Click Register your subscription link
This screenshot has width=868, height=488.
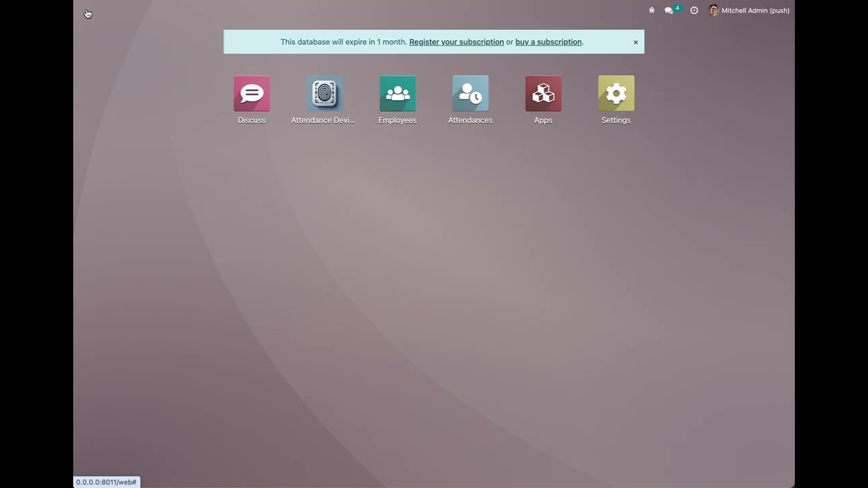(x=456, y=42)
